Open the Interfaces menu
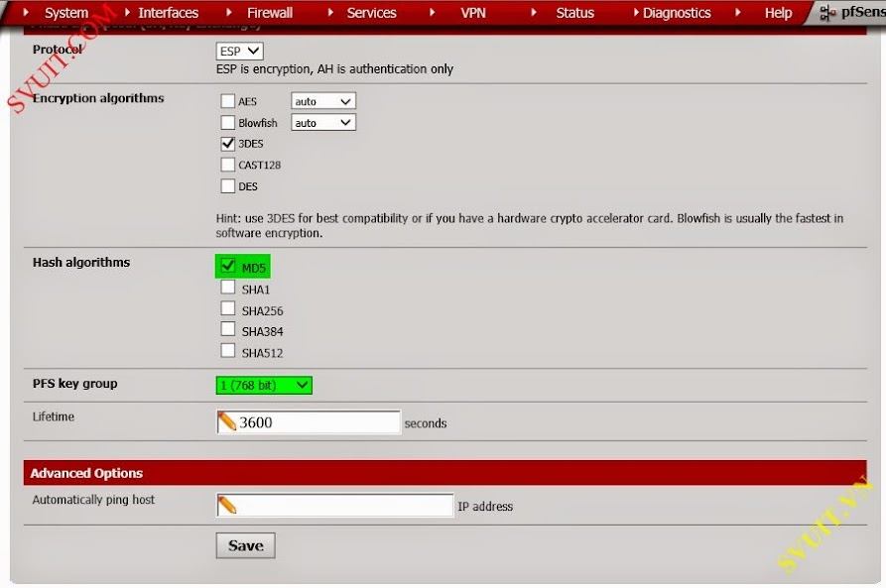This screenshot has width=886, height=588. (168, 13)
